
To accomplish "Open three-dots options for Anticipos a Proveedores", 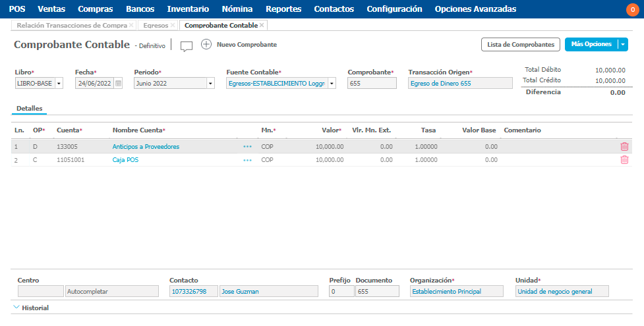I will tap(247, 147).
